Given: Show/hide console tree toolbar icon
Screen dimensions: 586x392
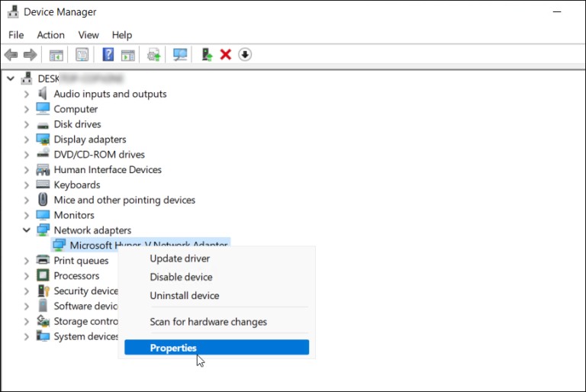Looking at the screenshot, I should coord(56,56).
